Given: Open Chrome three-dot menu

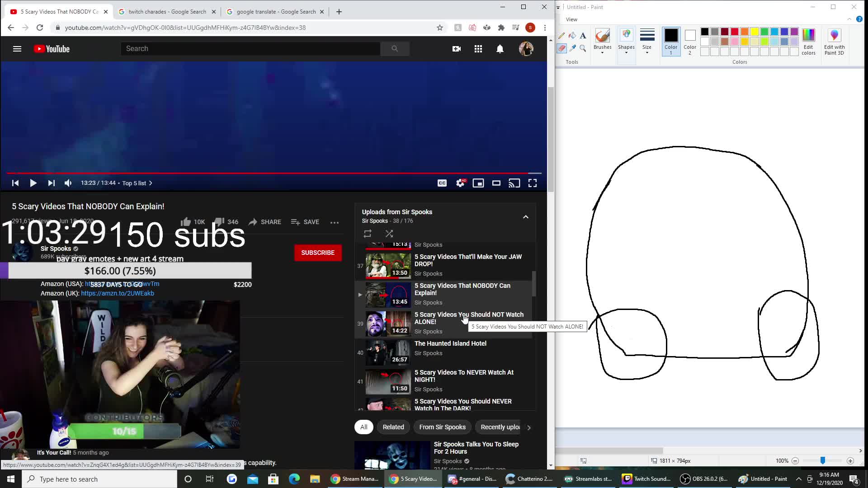Looking at the screenshot, I should tap(545, 28).
